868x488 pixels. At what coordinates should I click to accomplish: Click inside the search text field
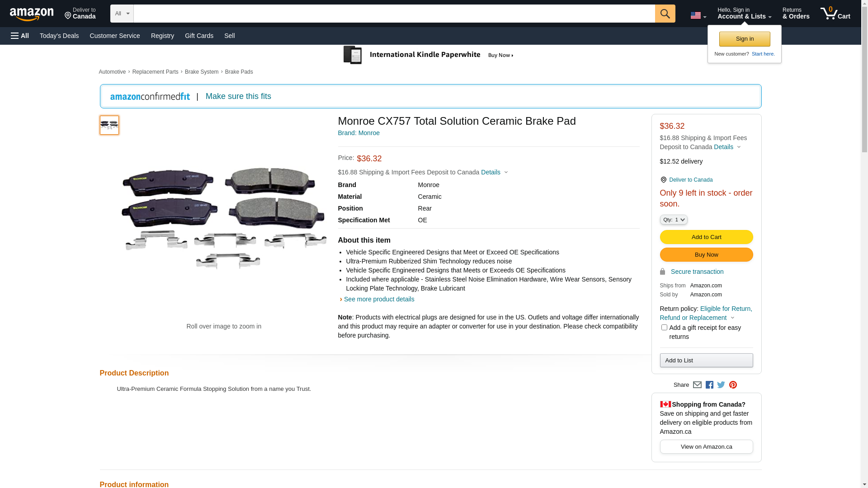click(393, 14)
